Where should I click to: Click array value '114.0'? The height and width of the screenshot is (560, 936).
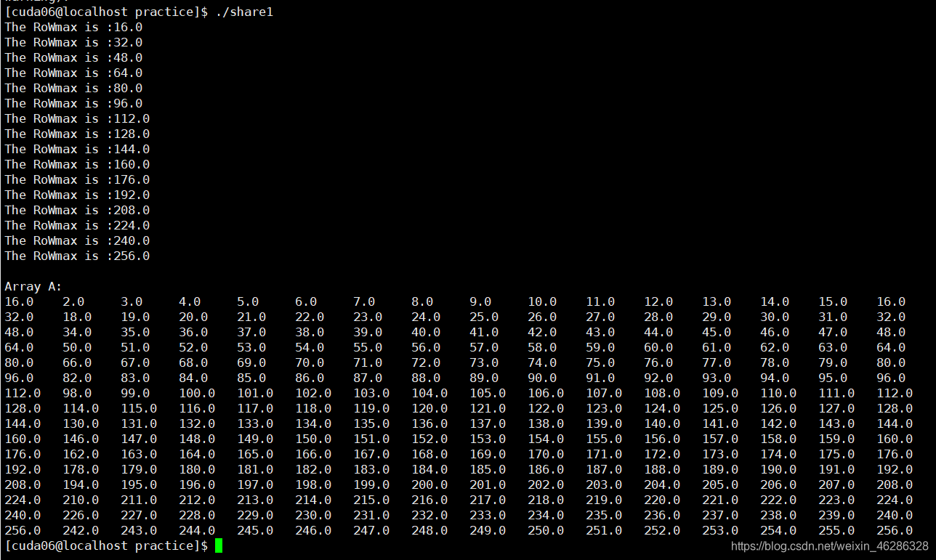[x=81, y=409]
